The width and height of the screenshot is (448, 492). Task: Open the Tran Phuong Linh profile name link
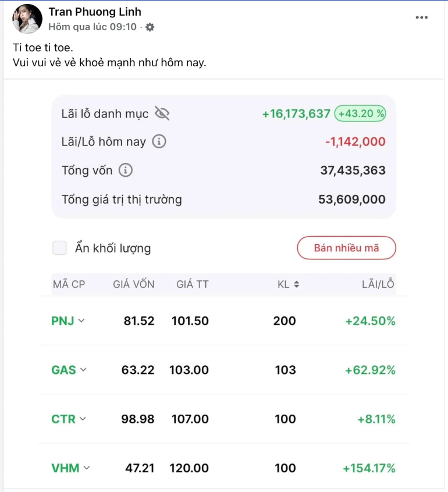(95, 12)
